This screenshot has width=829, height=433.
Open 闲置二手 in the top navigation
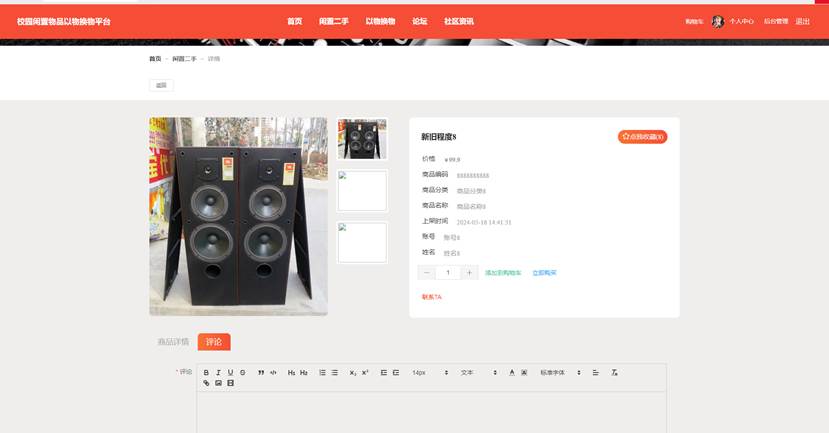pos(334,21)
